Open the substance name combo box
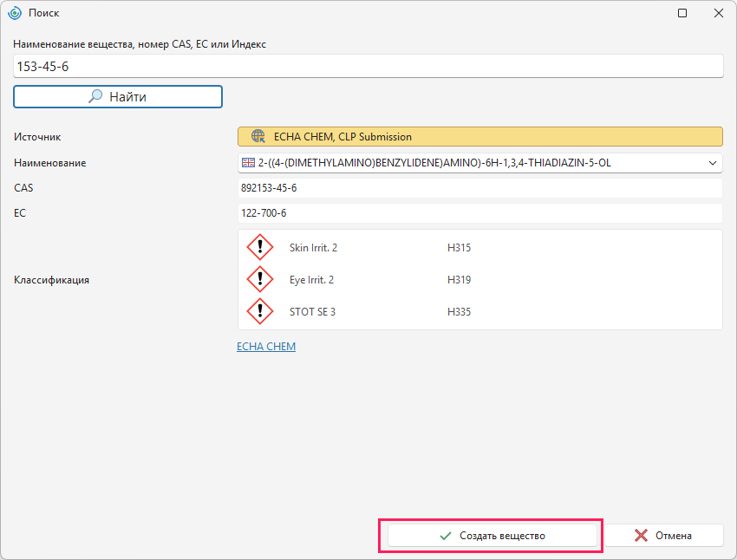Screen dimensions: 737x560 click(x=479, y=163)
